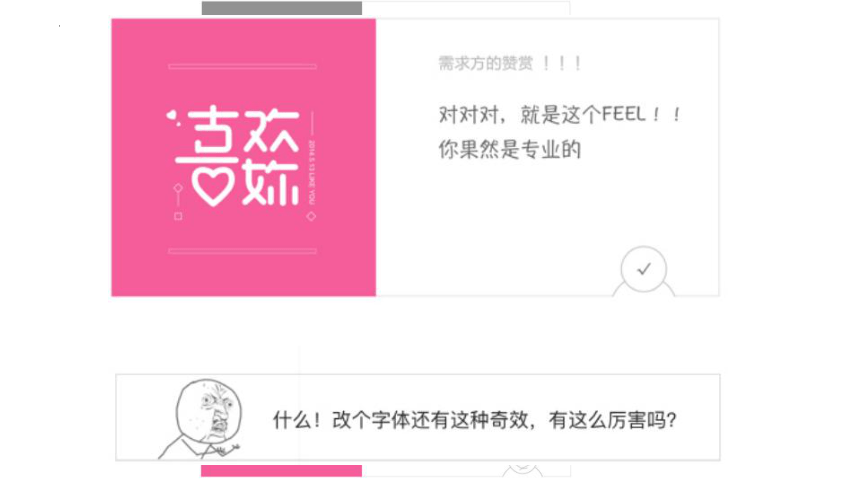This screenshot has height=484, width=860.
Task: Click the white heart shape in logo
Action: tap(213, 188)
